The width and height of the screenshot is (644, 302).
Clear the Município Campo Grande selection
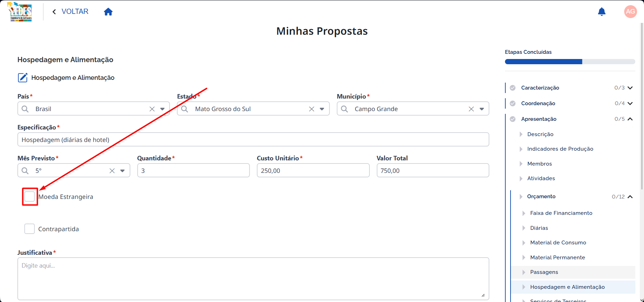pos(471,109)
